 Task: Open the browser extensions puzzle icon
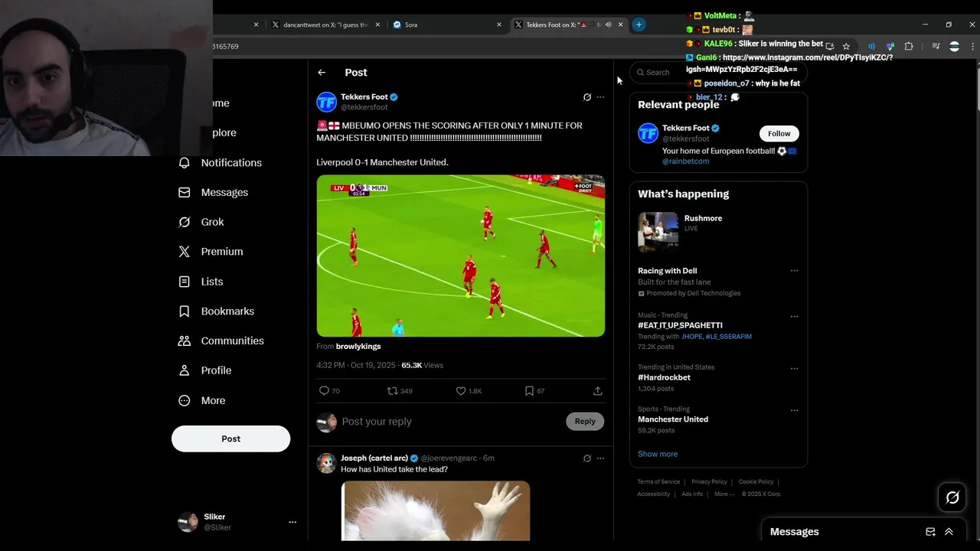909,47
